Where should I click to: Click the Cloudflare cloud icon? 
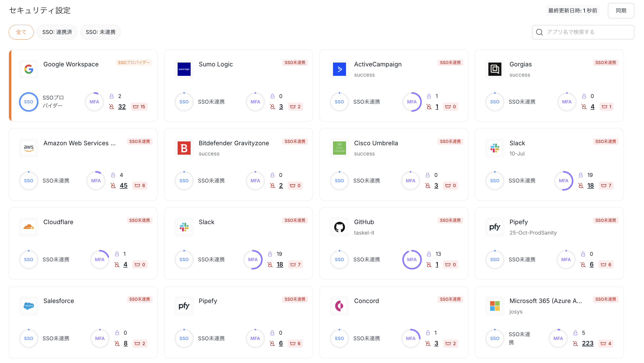coord(29,227)
